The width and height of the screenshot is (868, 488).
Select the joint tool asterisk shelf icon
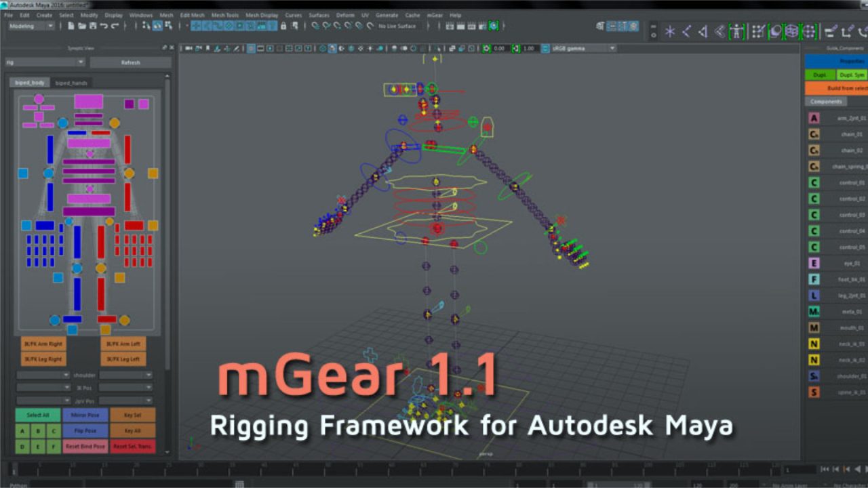point(670,31)
